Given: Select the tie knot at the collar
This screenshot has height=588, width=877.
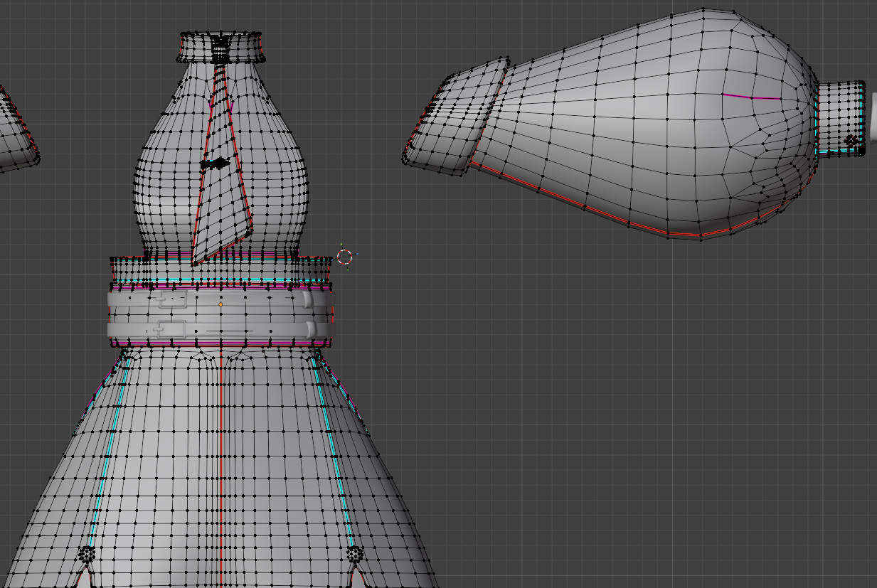Looking at the screenshot, I should click(x=221, y=50).
